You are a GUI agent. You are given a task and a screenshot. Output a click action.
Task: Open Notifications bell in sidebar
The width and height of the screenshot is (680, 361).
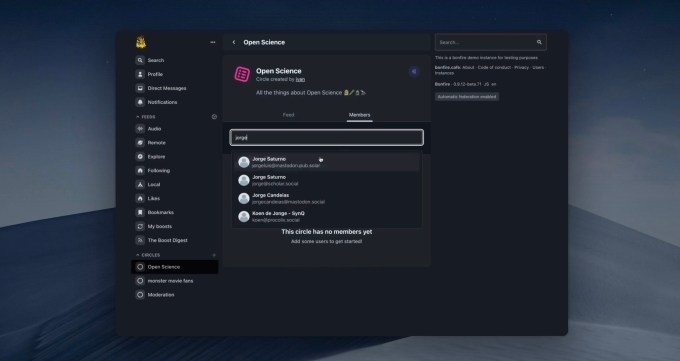pos(140,102)
